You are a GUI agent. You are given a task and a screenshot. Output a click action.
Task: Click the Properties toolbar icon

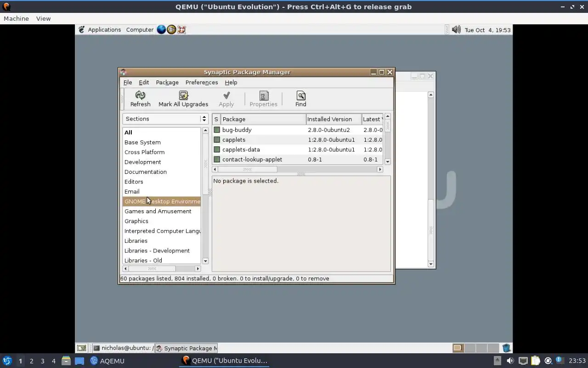264,95
